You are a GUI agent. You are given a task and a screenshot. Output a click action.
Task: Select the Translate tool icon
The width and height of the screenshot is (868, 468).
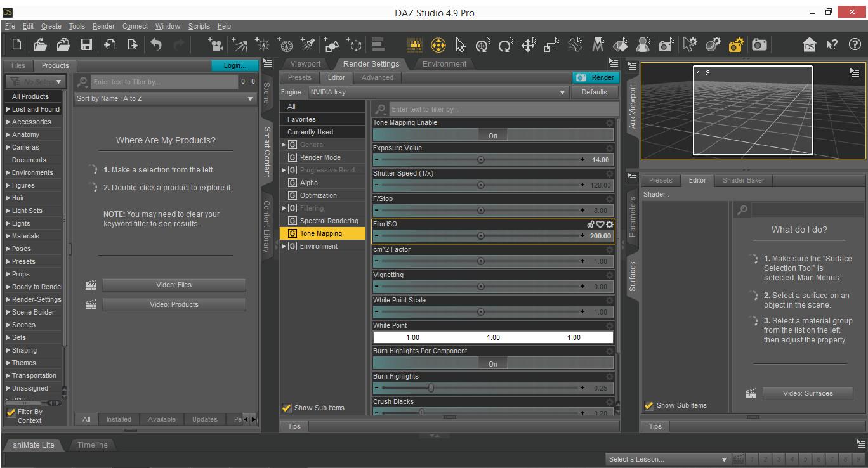(528, 44)
